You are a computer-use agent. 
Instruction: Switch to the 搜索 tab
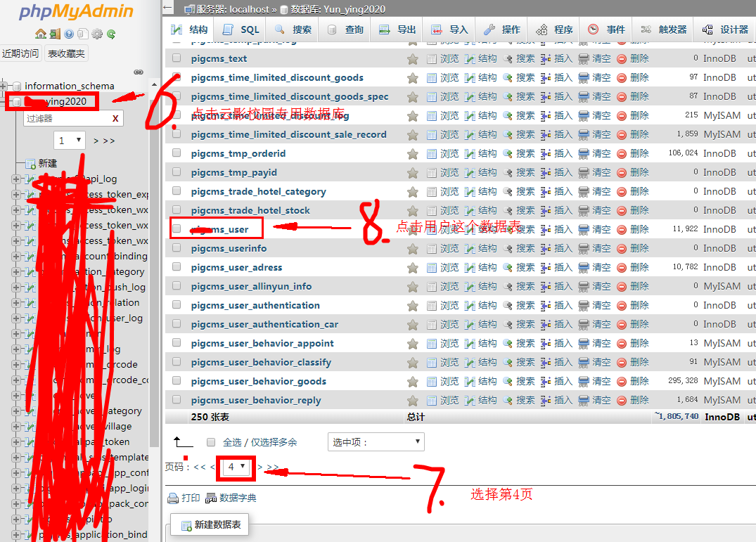point(293,30)
